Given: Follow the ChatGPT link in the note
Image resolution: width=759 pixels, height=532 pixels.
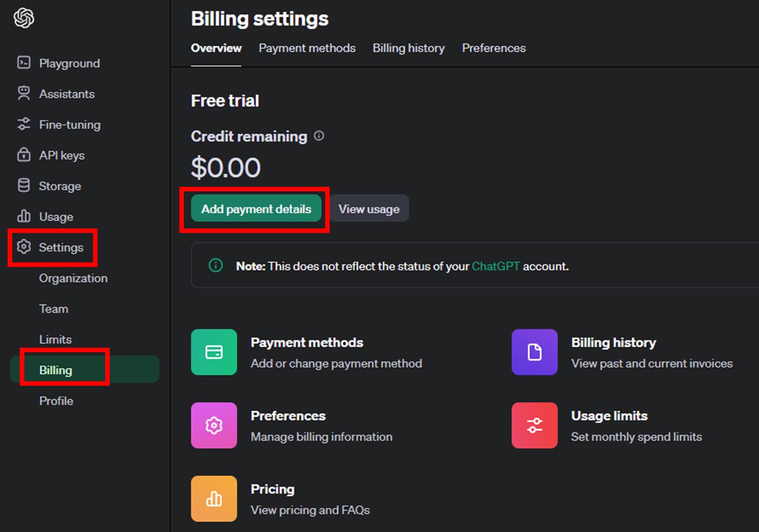Looking at the screenshot, I should pyautogui.click(x=495, y=266).
